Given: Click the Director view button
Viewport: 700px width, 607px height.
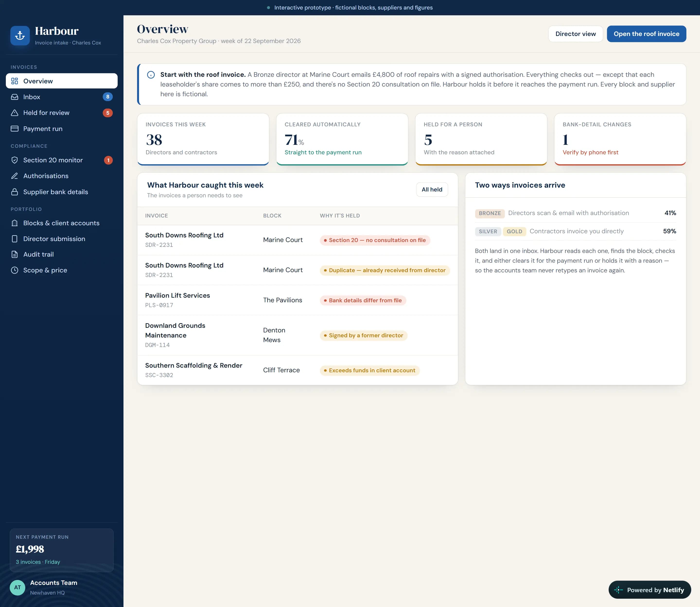Looking at the screenshot, I should [575, 34].
